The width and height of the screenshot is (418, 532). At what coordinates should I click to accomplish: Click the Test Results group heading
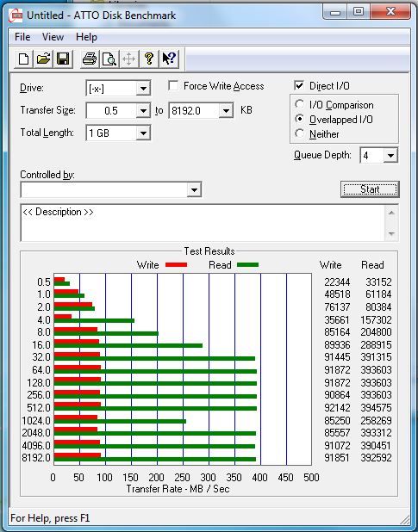209,251
